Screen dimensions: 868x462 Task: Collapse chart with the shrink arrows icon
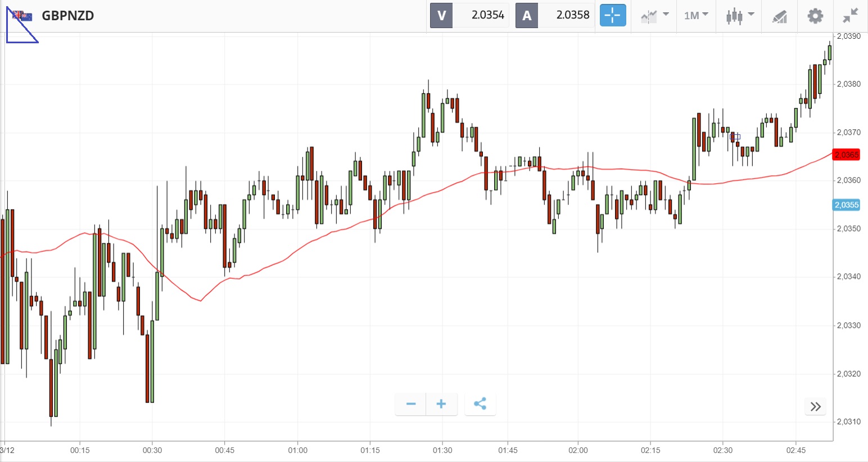coord(851,15)
